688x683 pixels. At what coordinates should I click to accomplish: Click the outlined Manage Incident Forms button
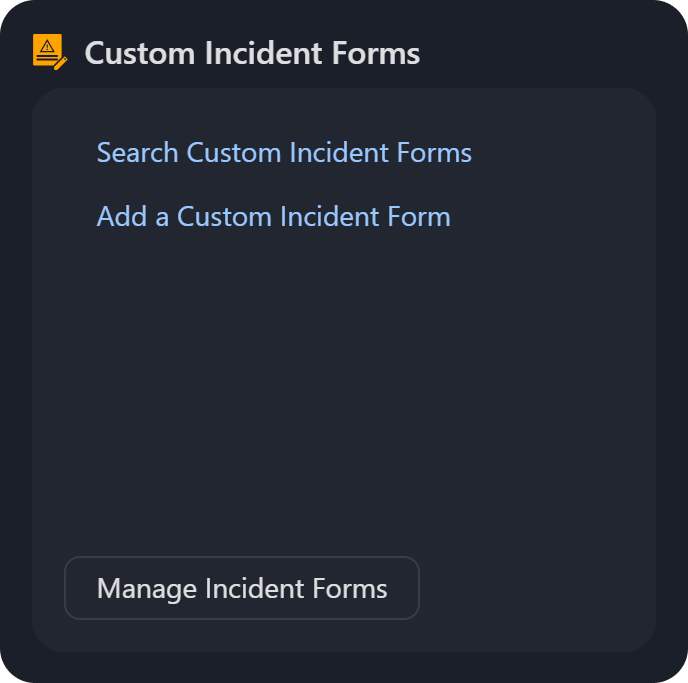pyautogui.click(x=242, y=588)
